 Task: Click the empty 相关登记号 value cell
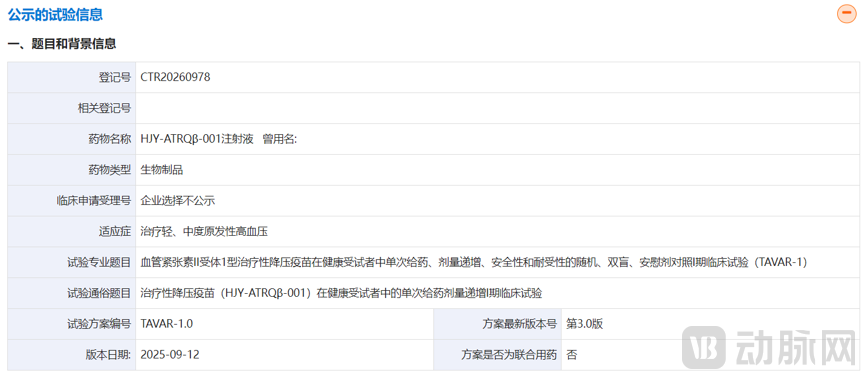pyautogui.click(x=498, y=108)
